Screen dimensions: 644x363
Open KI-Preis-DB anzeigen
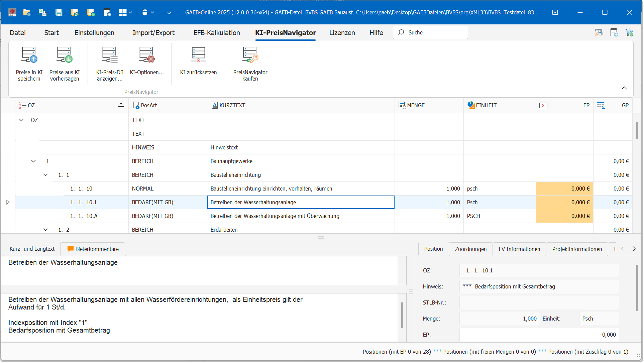pos(110,64)
